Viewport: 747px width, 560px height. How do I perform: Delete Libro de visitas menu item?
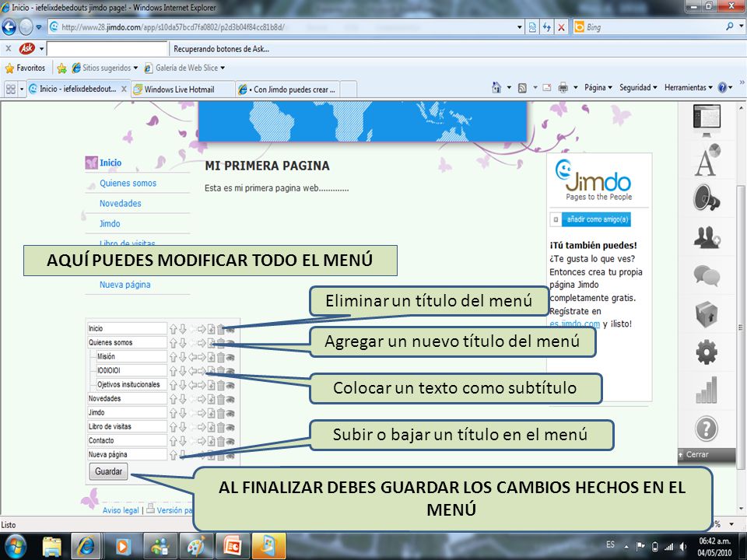(220, 427)
